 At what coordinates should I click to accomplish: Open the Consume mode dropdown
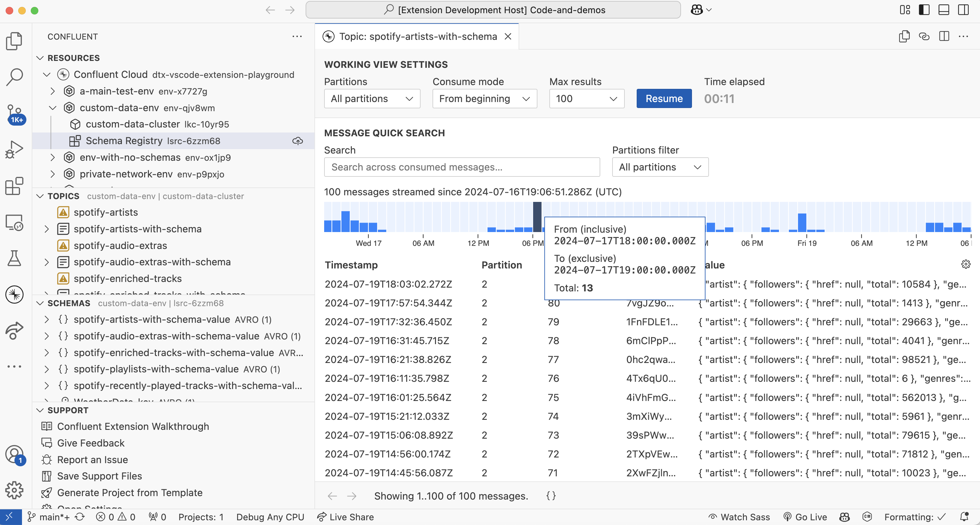click(x=484, y=99)
